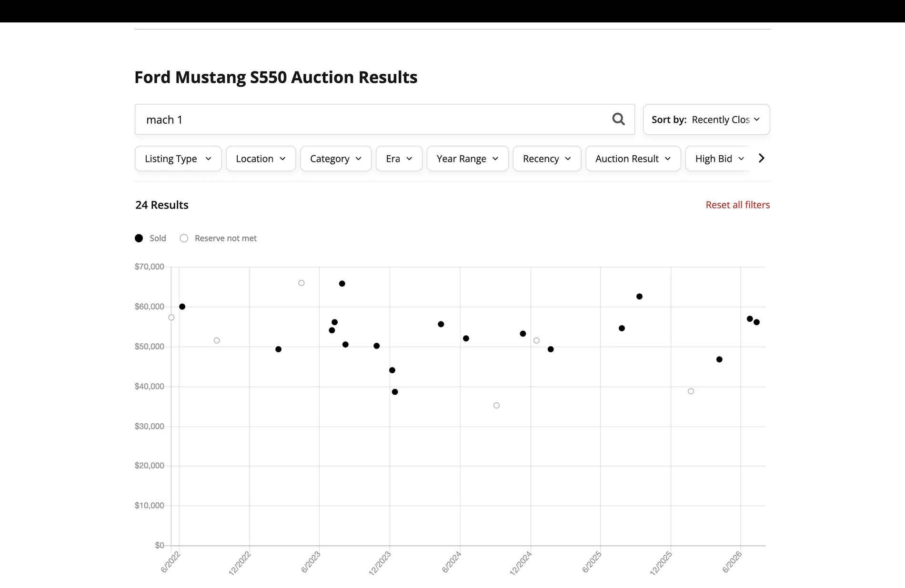This screenshot has height=588, width=905.
Task: Click the right arrow to show more filters
Action: [x=762, y=158]
